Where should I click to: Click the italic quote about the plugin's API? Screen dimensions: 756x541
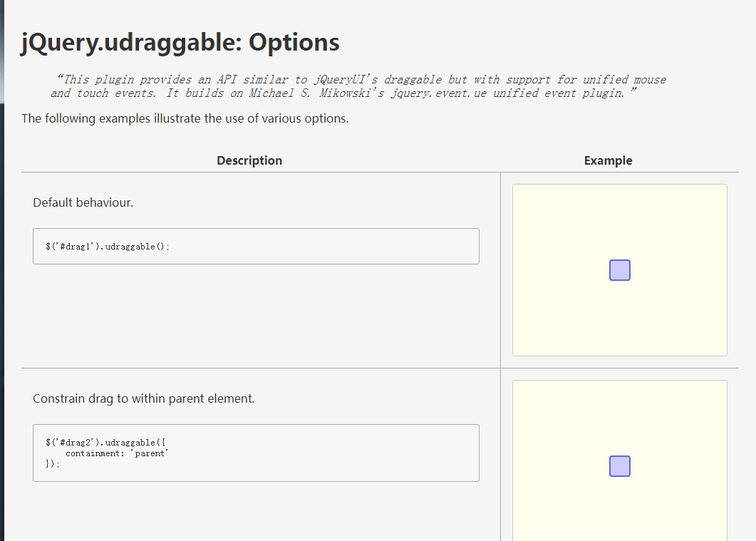coord(358,86)
